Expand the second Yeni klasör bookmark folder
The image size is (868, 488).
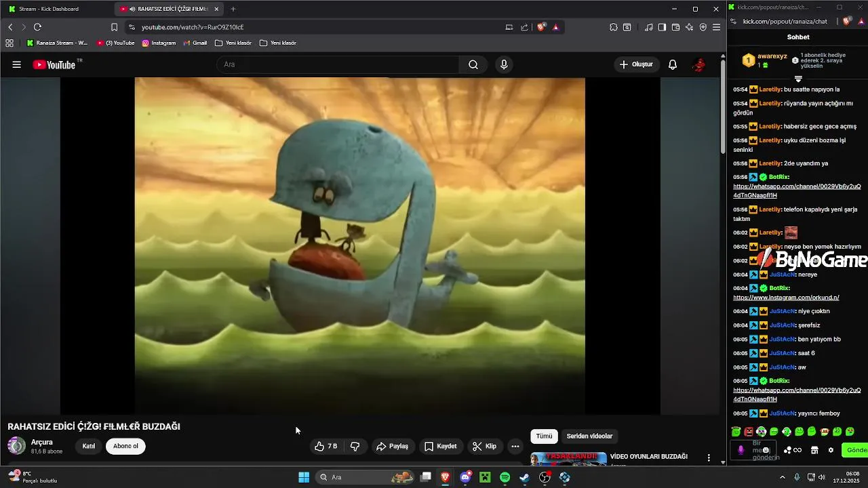277,43
